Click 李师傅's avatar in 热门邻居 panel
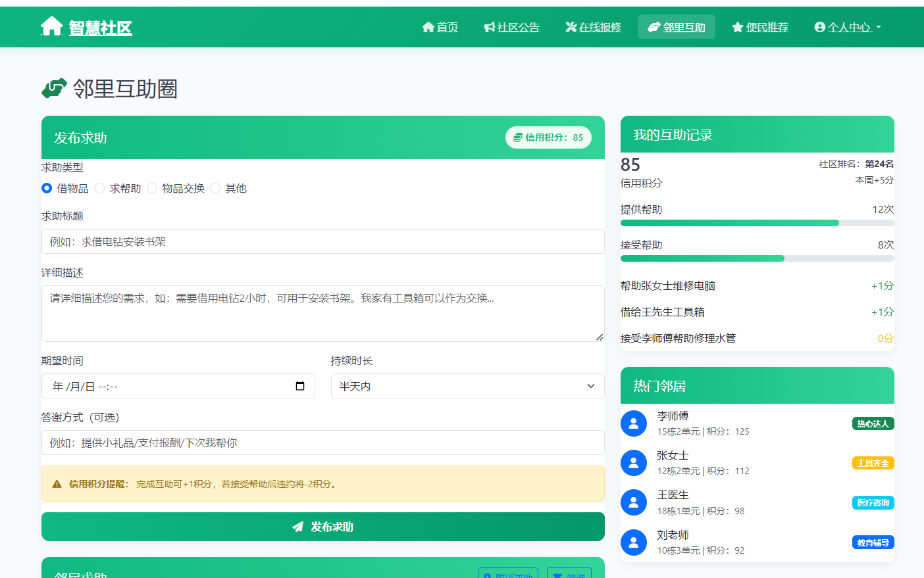Viewport: 924px width, 578px height. 633,423
